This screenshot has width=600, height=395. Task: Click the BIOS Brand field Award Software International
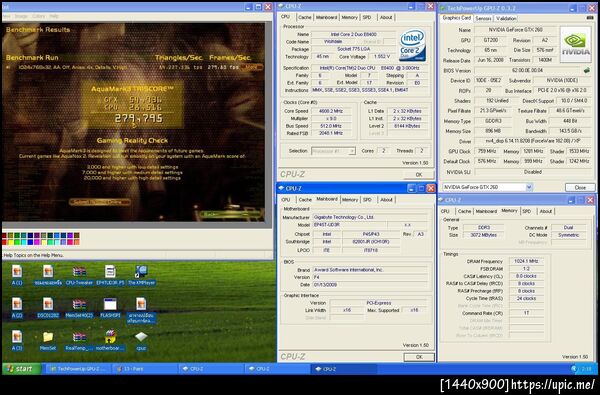coord(370,270)
